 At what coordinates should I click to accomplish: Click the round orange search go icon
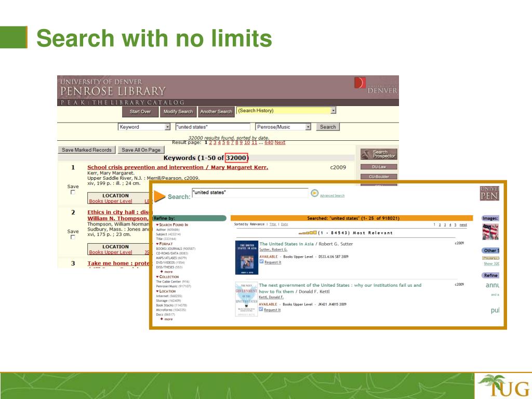click(314, 193)
